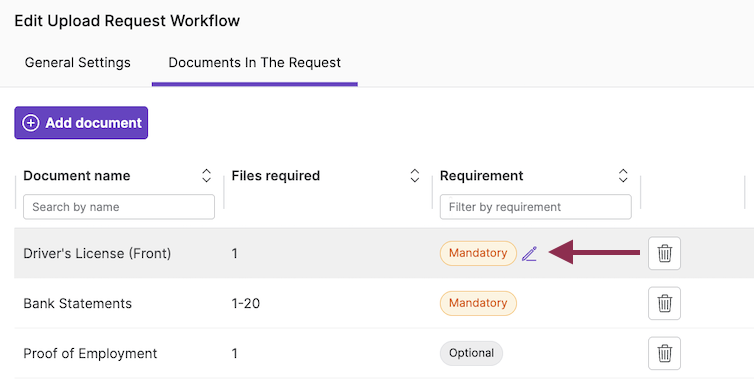Click the Add document button
Viewport: 754px width, 382px height.
coord(81,123)
